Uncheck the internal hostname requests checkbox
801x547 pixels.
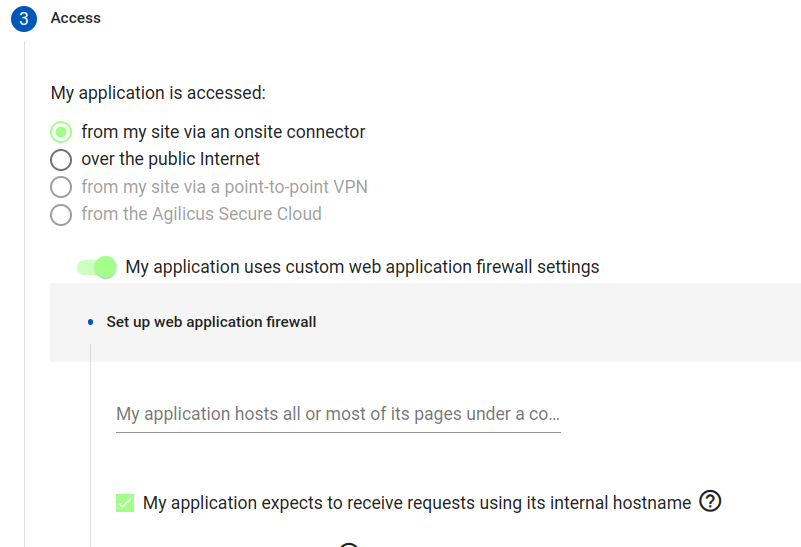(125, 503)
